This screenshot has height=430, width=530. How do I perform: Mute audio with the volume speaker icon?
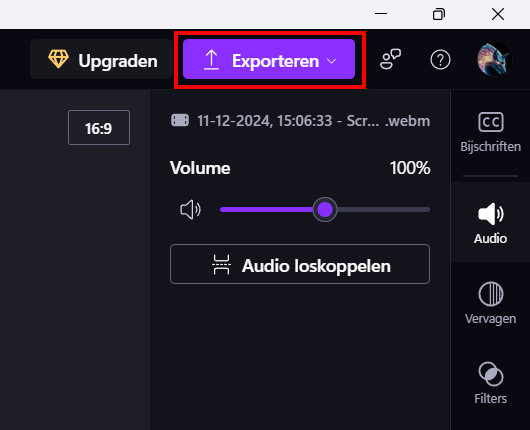click(x=191, y=210)
